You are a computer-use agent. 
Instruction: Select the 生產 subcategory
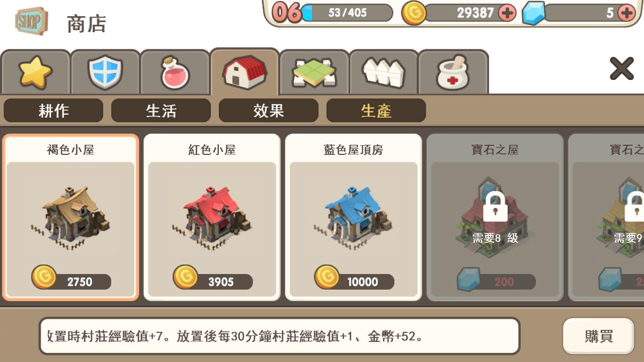(x=376, y=111)
